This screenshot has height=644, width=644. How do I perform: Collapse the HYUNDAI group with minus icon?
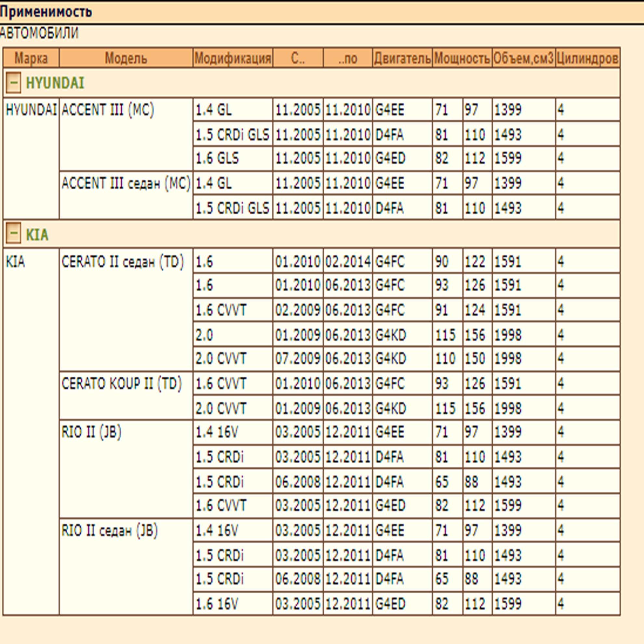[x=13, y=83]
